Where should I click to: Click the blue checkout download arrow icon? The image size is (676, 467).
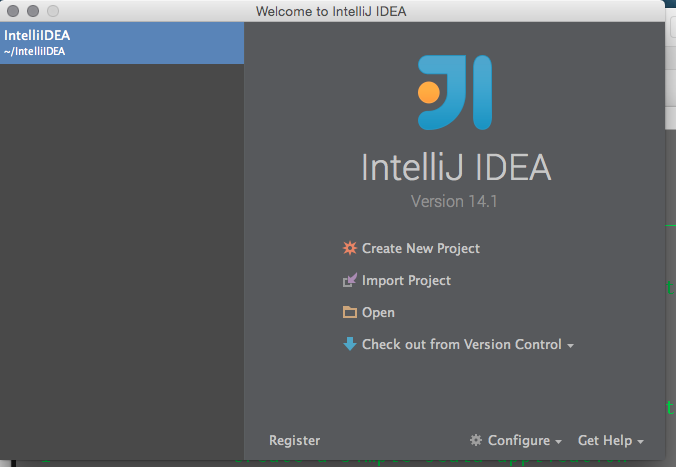pyautogui.click(x=350, y=344)
